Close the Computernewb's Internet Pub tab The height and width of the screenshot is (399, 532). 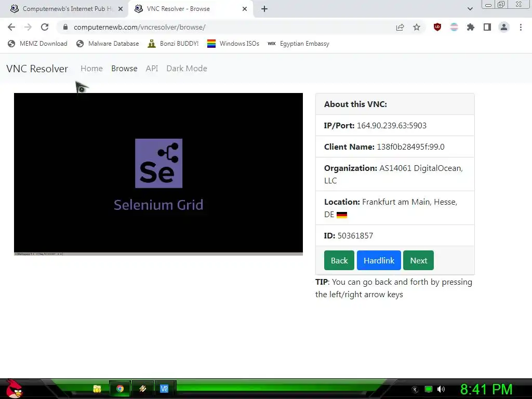121,9
